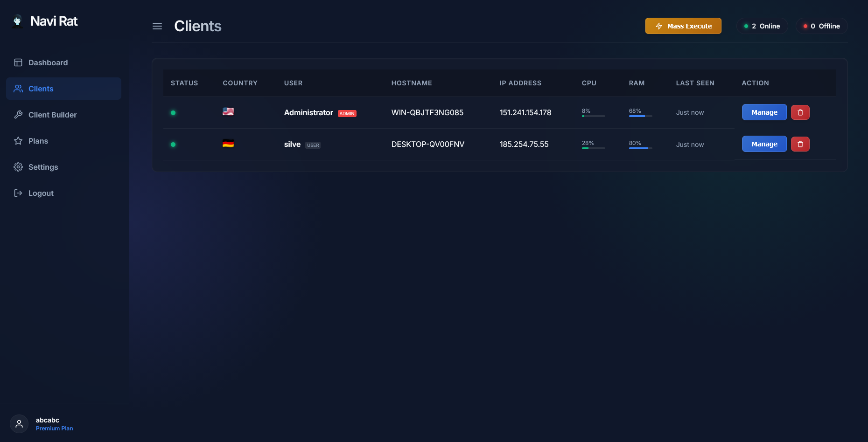
Task: Click the Premium Plan link
Action: coord(54,428)
